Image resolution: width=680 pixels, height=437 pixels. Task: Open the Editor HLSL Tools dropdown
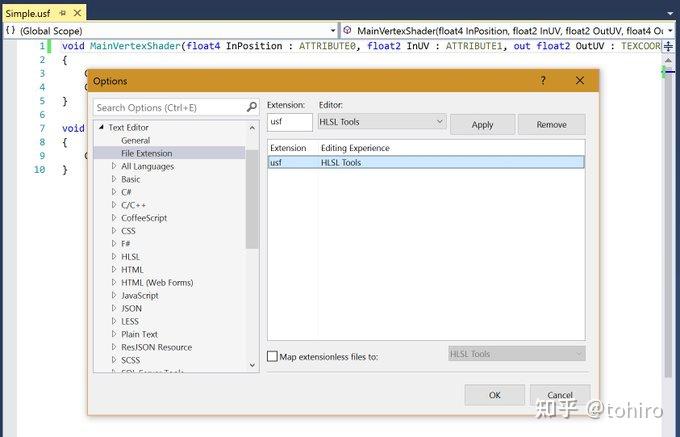[382, 122]
